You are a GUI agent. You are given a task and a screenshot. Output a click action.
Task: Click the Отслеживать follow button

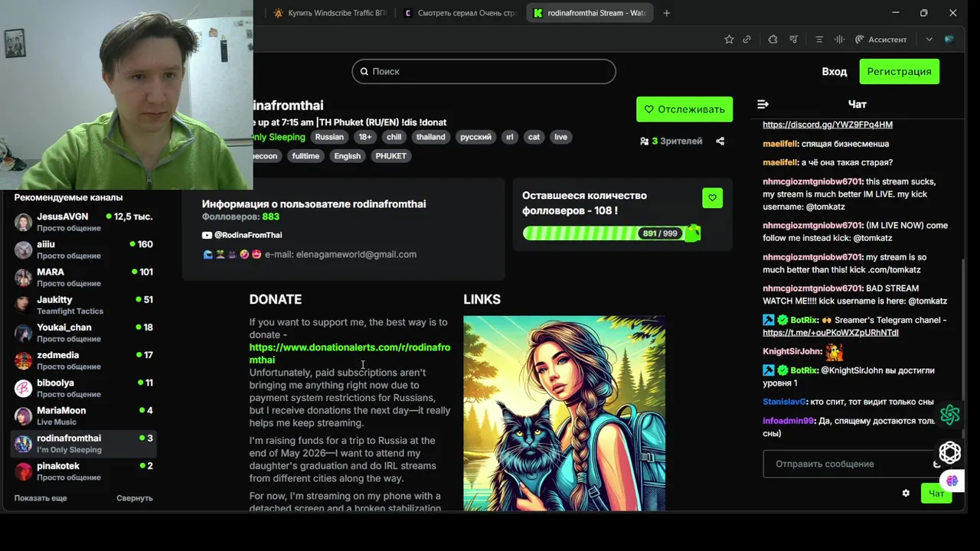(x=684, y=109)
